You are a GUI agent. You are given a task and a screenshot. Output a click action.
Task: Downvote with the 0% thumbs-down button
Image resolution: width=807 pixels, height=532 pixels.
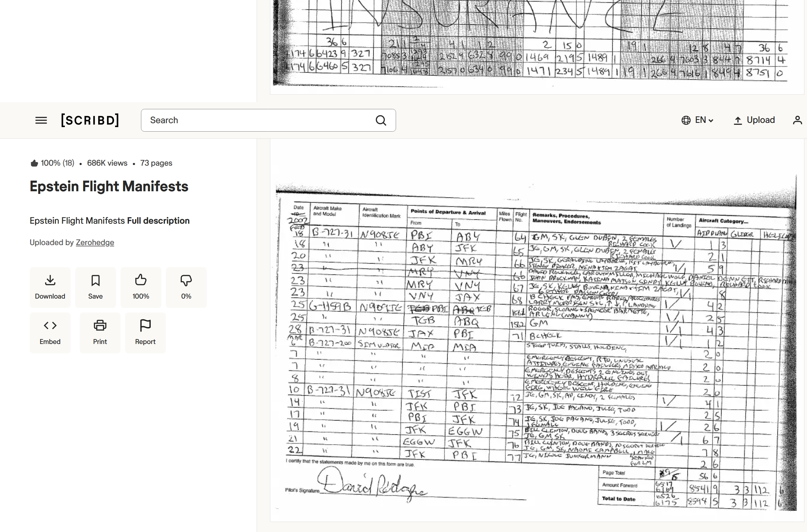186,287
